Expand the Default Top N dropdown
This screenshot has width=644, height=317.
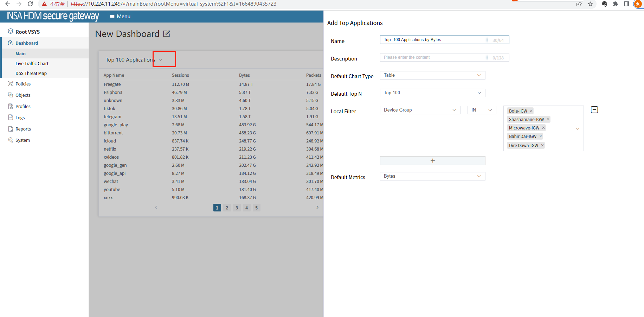432,93
